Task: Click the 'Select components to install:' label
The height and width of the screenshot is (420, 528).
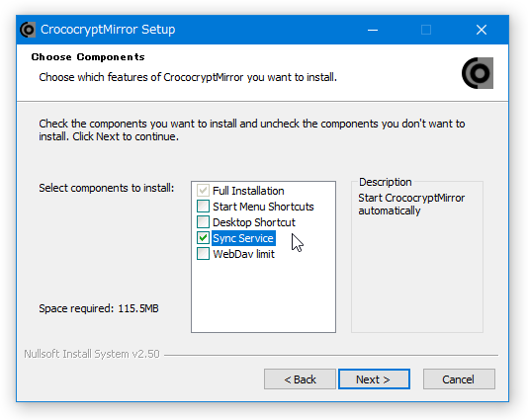Action: pyautogui.click(x=107, y=188)
